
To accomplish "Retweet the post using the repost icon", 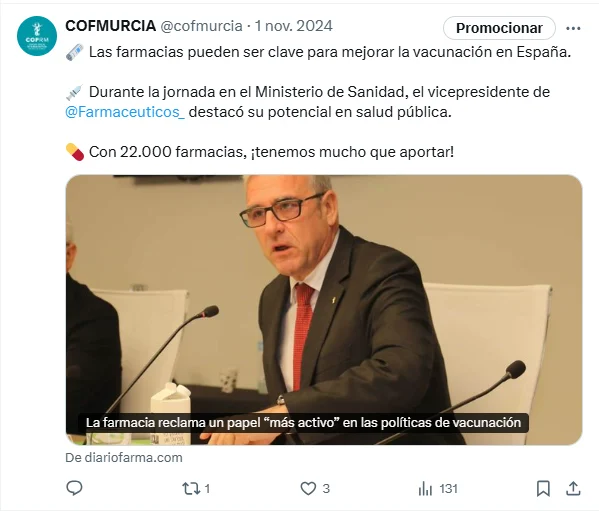I will (x=191, y=488).
